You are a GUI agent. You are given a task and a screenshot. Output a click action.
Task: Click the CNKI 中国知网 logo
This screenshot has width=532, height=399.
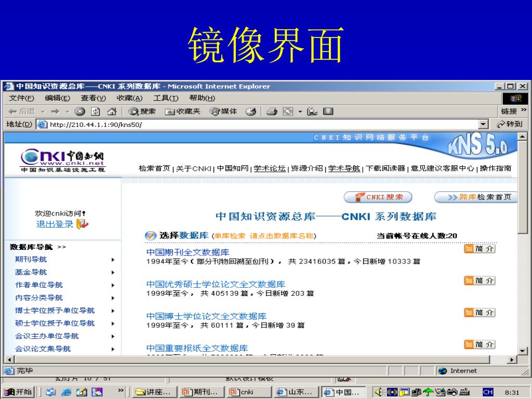pos(63,160)
